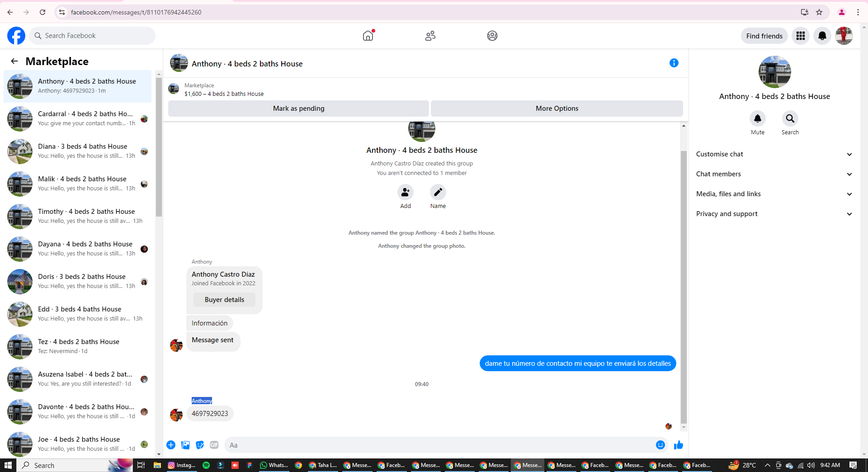This screenshot has width=868, height=472.
Task: Click the conversation list scrollbar
Action: pos(159,147)
